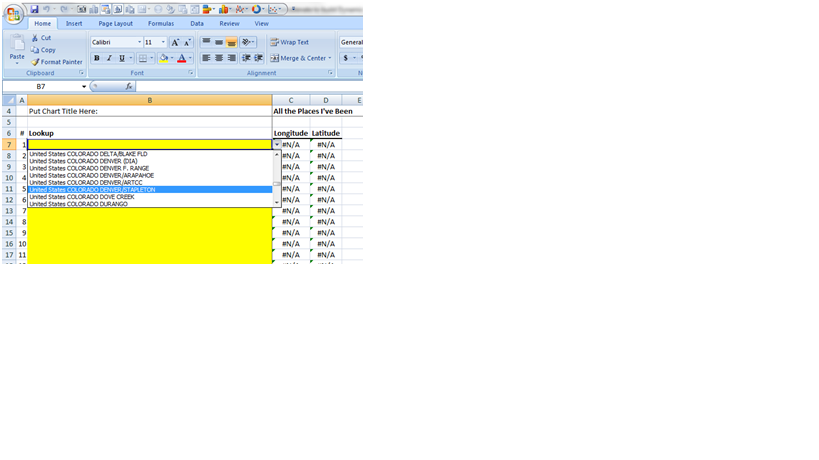Save workbook from Quick Access Toolbar
819x460 pixels.
point(34,9)
